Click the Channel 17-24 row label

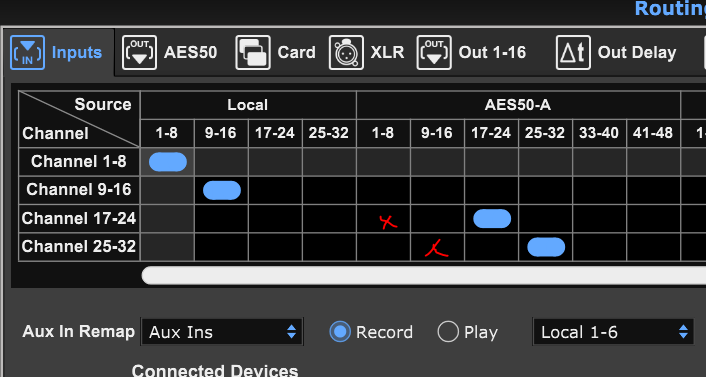[x=79, y=218]
